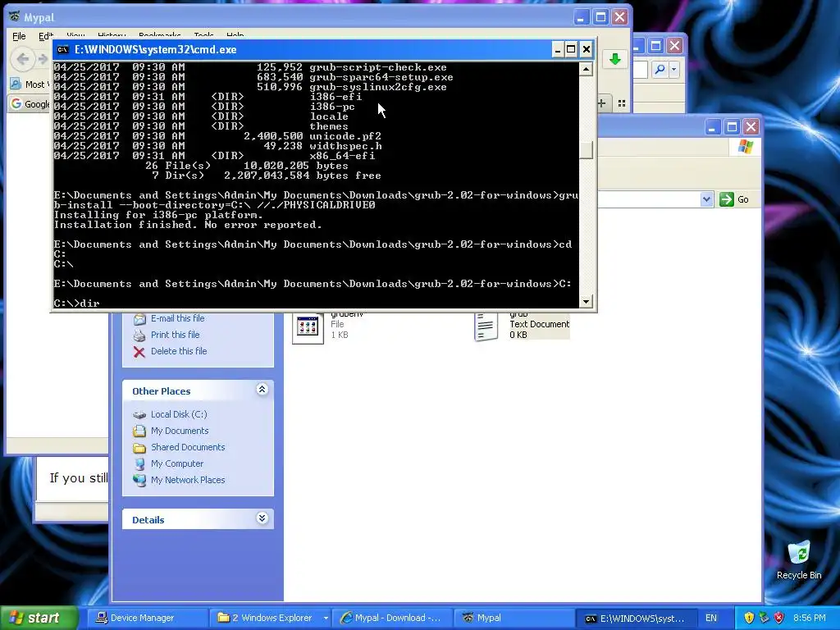Click the Most Visited bookmark icon
Viewport: 840px width, 630px height.
click(x=16, y=84)
